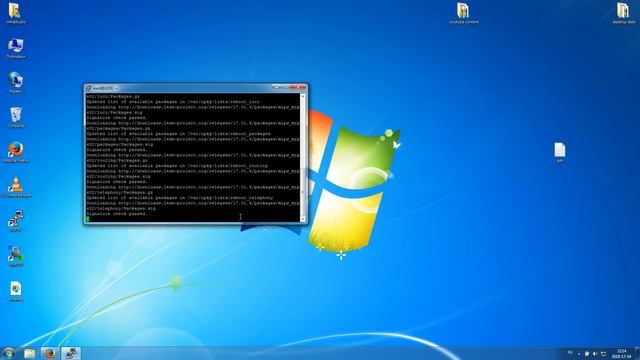This screenshot has height=360, width=640.
Task: Show hidden tray icons arrow
Action: 579,354
